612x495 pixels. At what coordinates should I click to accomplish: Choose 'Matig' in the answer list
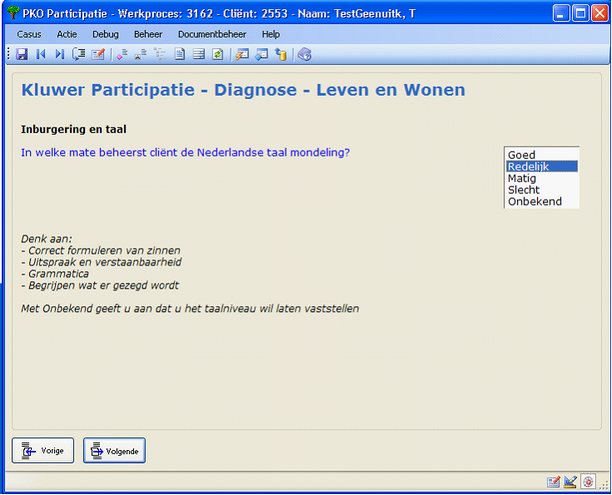point(542,178)
